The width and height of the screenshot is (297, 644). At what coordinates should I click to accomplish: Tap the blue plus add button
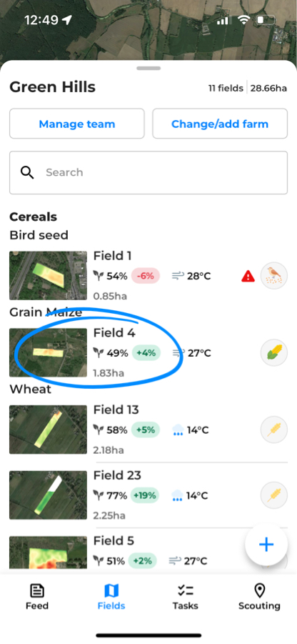coord(266,545)
